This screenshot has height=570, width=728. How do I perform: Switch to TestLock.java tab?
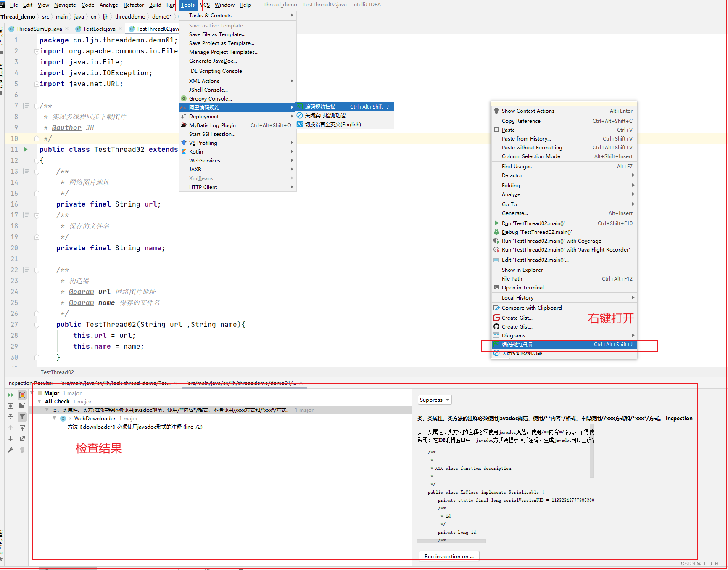[x=99, y=29]
